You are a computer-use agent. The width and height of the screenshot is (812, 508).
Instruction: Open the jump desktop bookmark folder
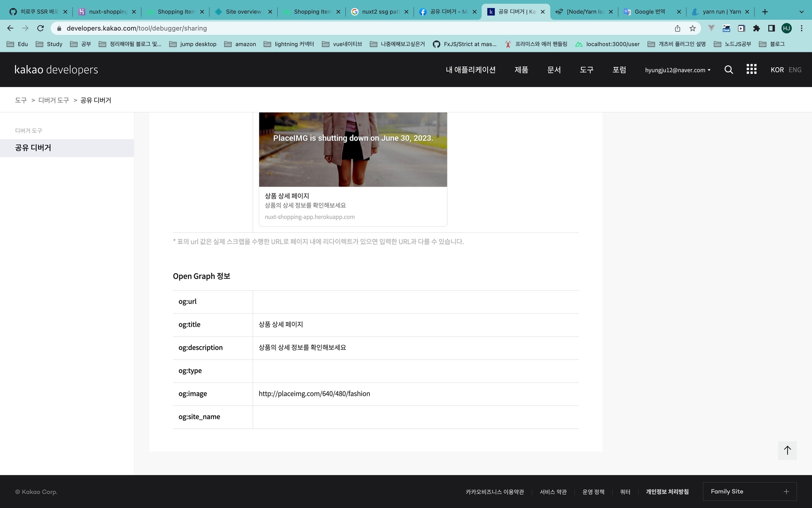click(193, 44)
